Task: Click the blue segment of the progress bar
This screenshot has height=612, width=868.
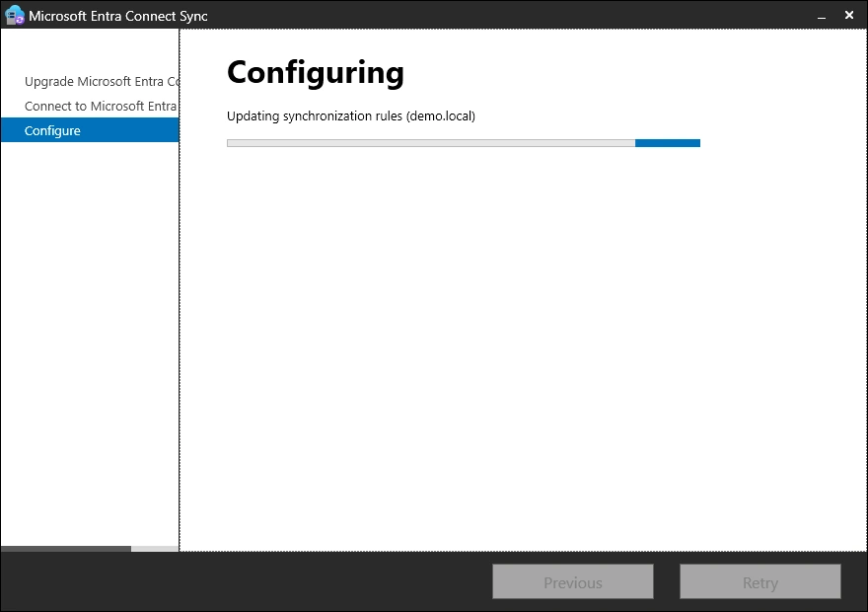Action: pos(668,143)
